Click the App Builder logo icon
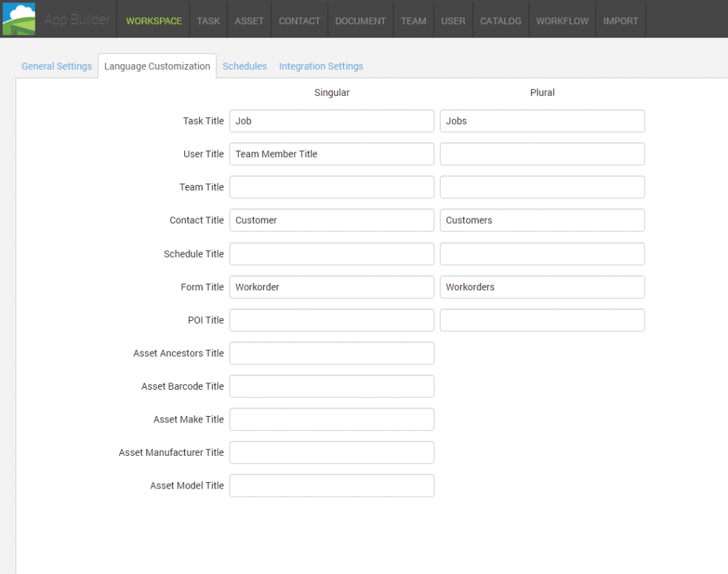This screenshot has height=574, width=728. (19, 18)
